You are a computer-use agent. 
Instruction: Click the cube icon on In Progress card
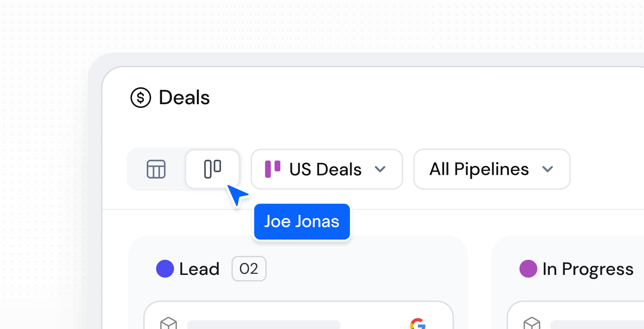pos(532,324)
